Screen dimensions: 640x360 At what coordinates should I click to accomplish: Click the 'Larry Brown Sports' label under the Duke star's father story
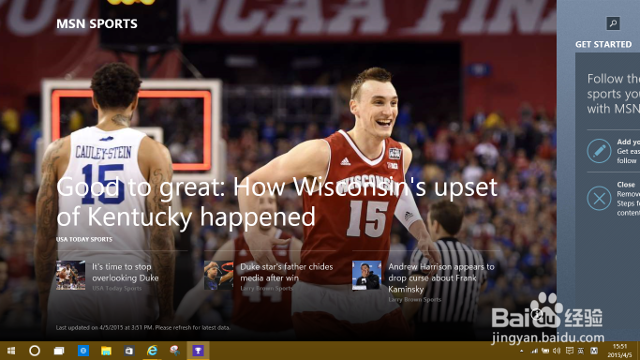266,288
